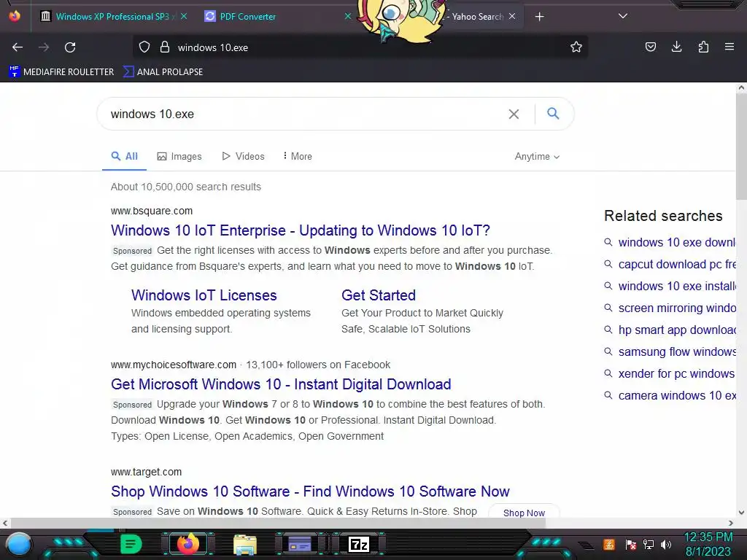The width and height of the screenshot is (747, 560).
Task: Bookmark this page with the star icon
Action: click(x=576, y=47)
